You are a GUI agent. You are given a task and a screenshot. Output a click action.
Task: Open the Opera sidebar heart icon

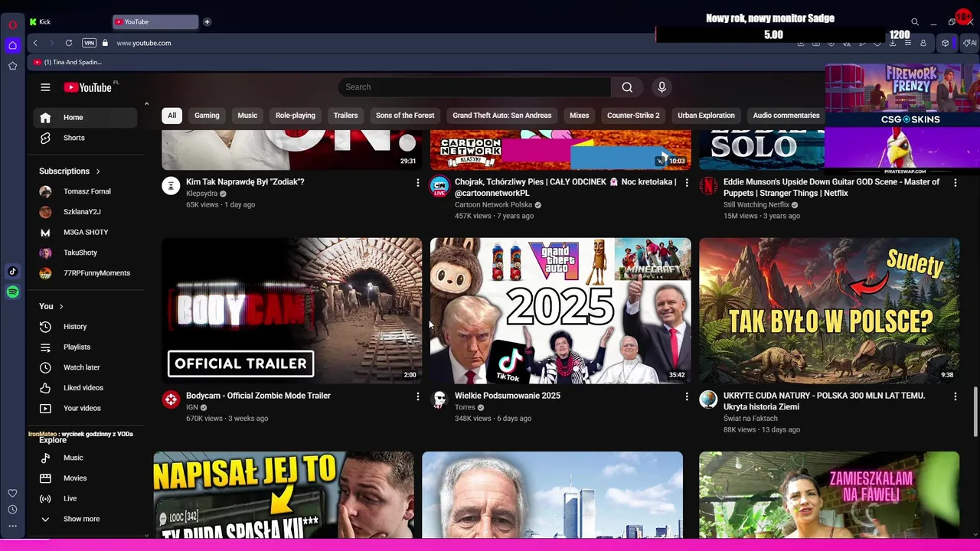pos(12,493)
